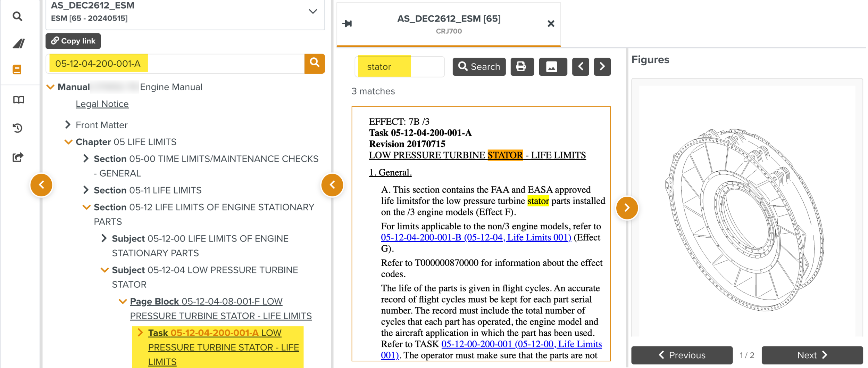Open the AS_DEC2612_ESM manual dropdown
Image resolution: width=868 pixels, height=368 pixels.
pos(312,11)
